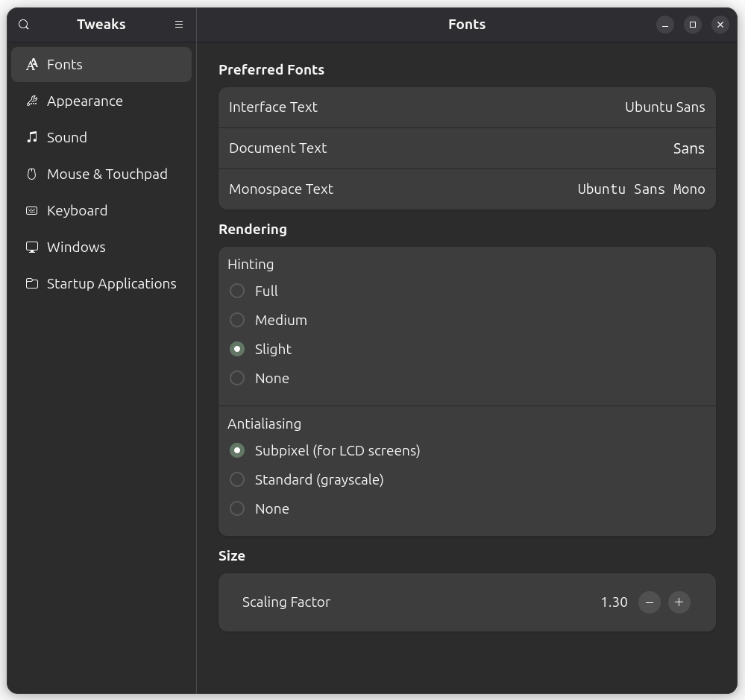Select Subpixel antialiasing option

pyautogui.click(x=237, y=451)
